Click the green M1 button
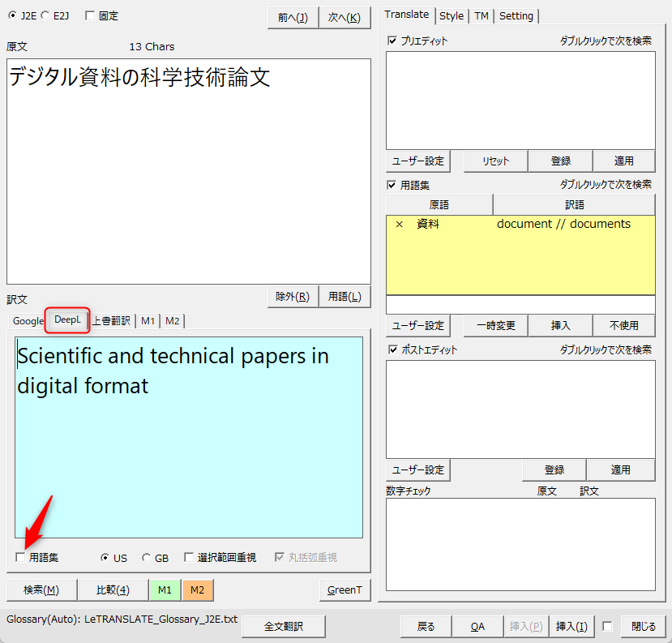 tap(165, 589)
